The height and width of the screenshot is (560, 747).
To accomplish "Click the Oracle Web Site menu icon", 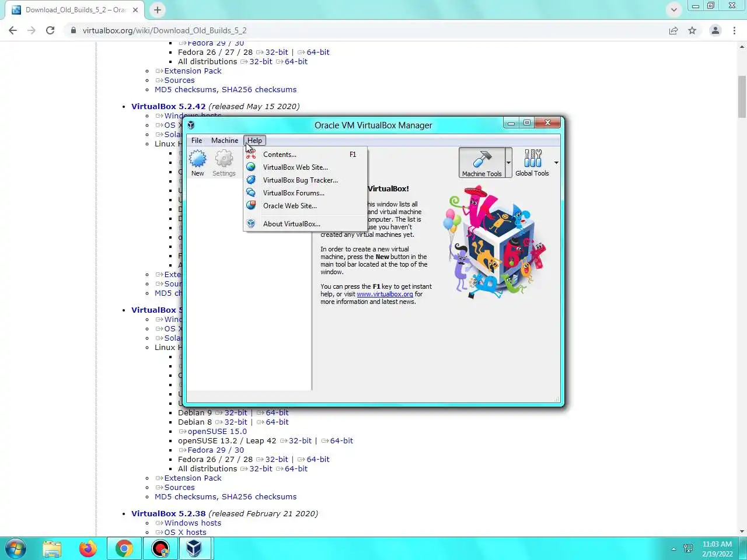I will coord(251,206).
